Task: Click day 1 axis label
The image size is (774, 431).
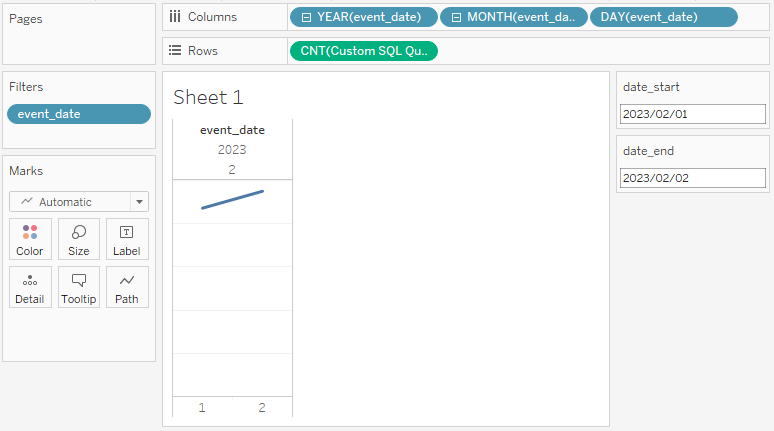Action: pyautogui.click(x=202, y=407)
